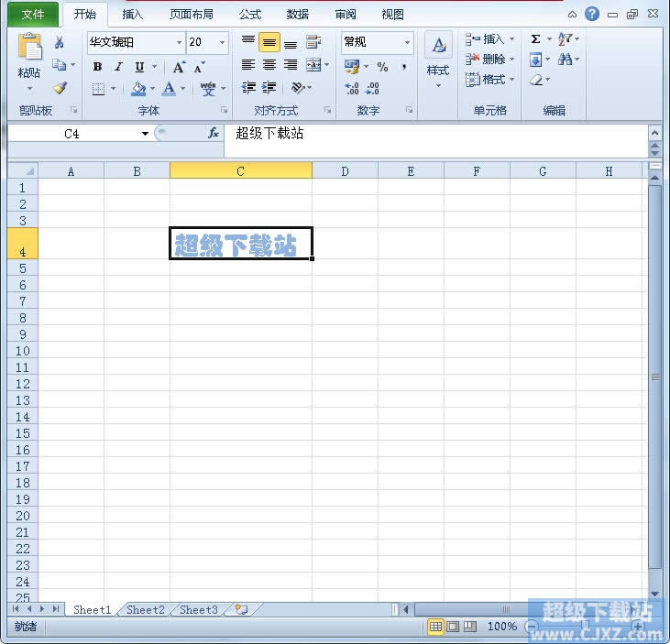Click the Fill down arrow icon
670x644 pixels.
coord(535,60)
